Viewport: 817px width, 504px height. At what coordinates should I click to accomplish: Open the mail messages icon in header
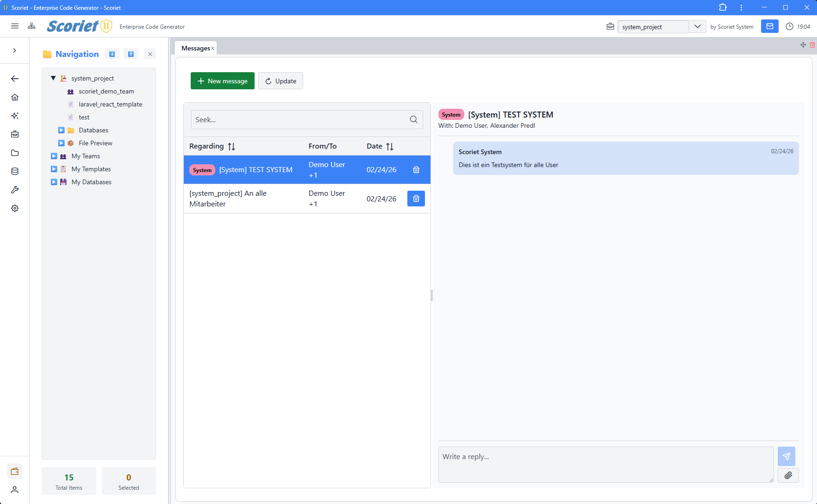coord(769,26)
